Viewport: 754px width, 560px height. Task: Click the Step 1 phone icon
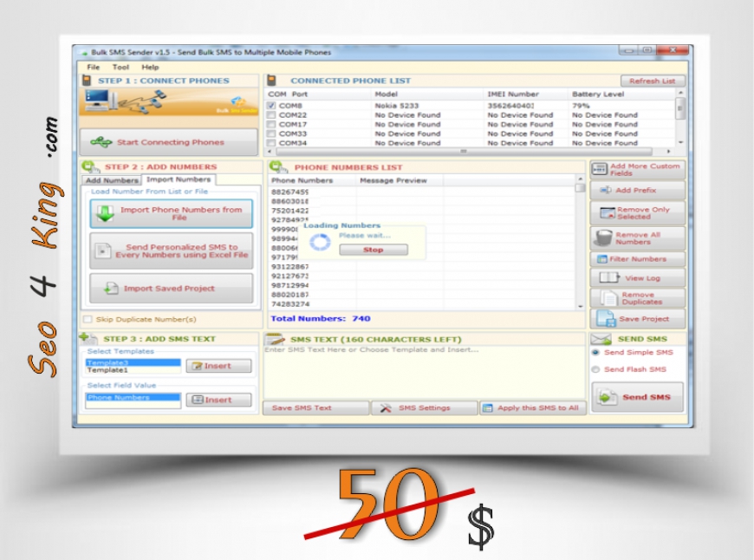(87, 81)
